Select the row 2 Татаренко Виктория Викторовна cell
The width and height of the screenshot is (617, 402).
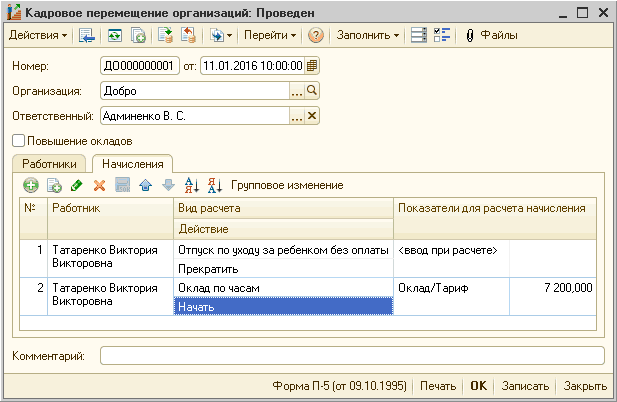pyautogui.click(x=111, y=296)
